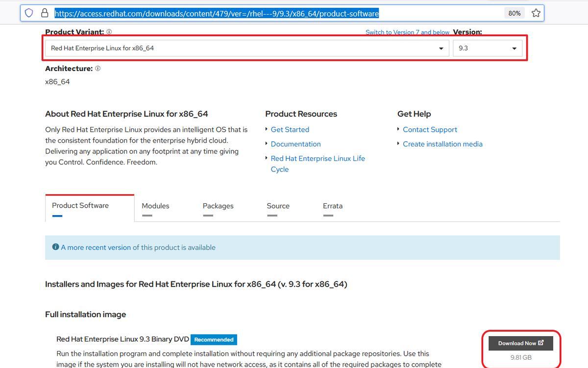Click the padlock site security icon

[45, 13]
